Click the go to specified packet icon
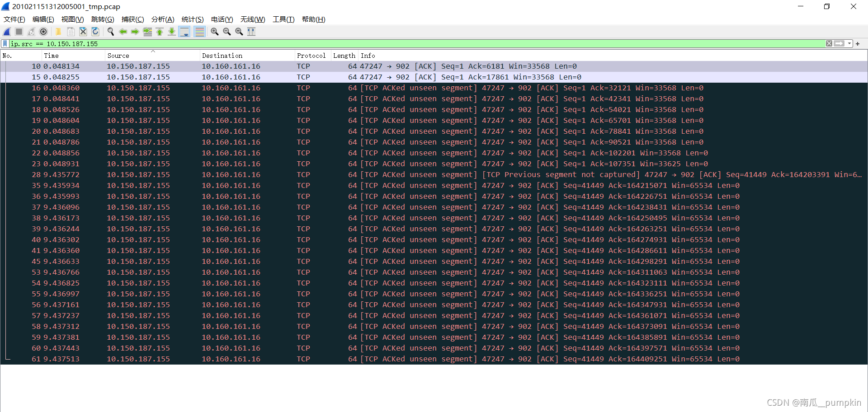868x412 pixels. [147, 32]
